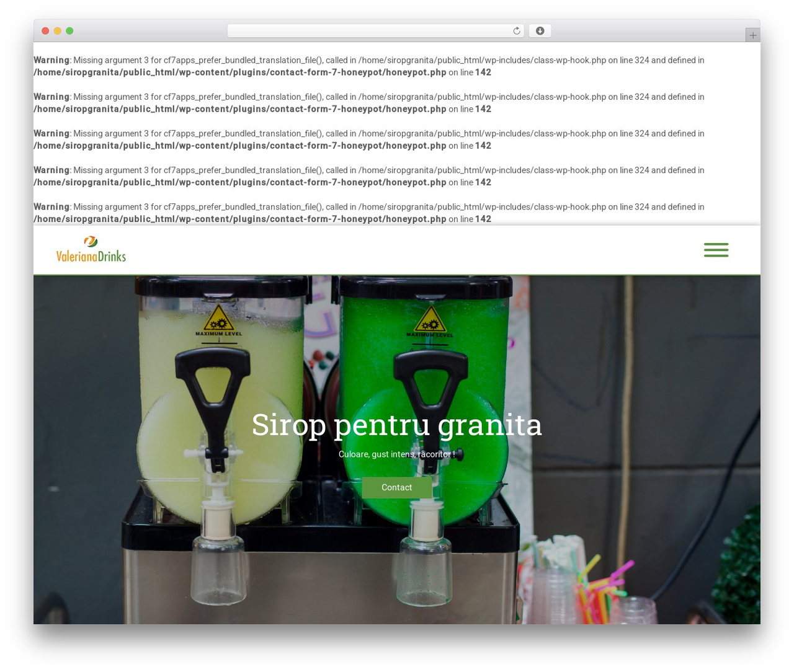The width and height of the screenshot is (794, 672).
Task: Click the "Culoare, gust intens, racoritor !" tagline
Action: tap(397, 454)
